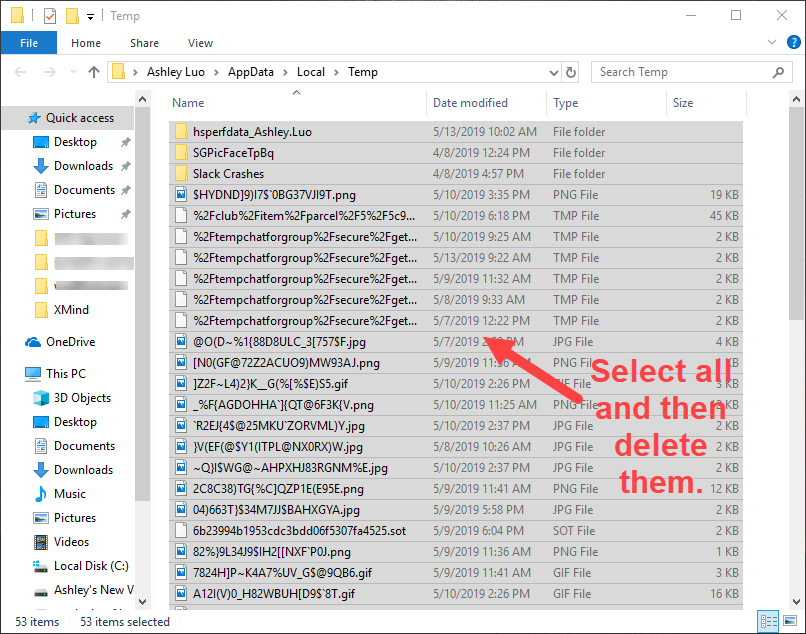
Task: Refresh the Temp folder view
Action: click(571, 72)
